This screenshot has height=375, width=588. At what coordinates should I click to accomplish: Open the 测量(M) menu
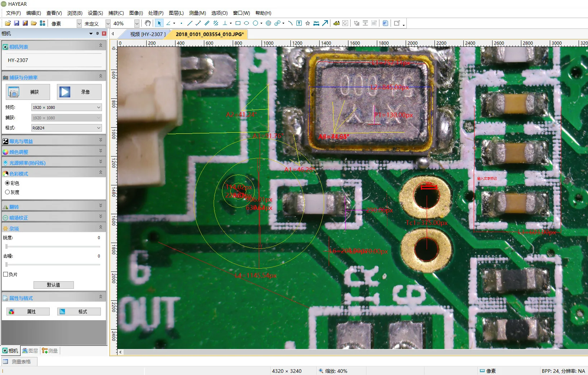(x=197, y=13)
